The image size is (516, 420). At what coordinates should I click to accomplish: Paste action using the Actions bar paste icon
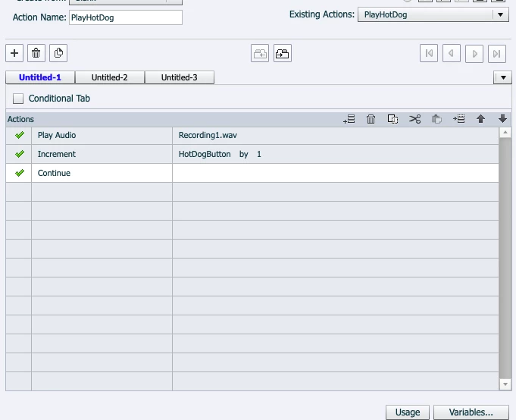click(x=436, y=119)
